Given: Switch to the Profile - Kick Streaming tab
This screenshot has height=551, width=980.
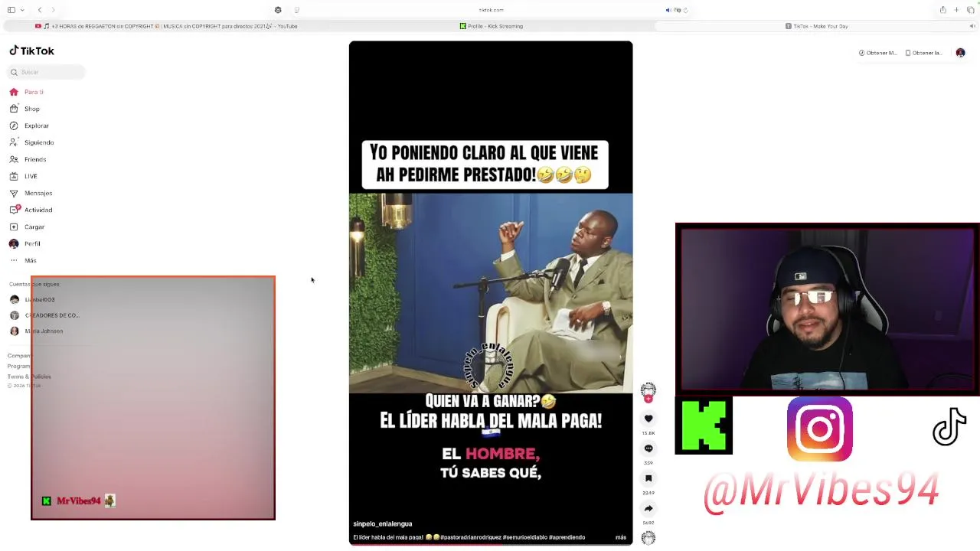Looking at the screenshot, I should (x=491, y=26).
